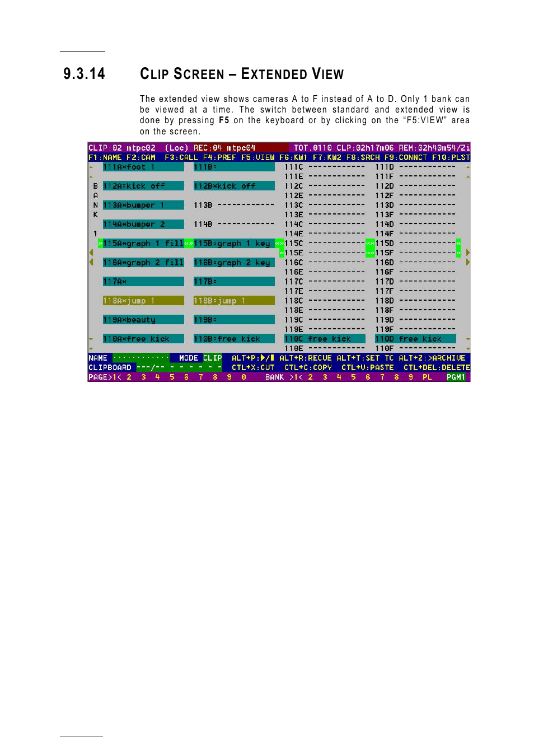Open search with F8:SRCH

[x=363, y=158]
